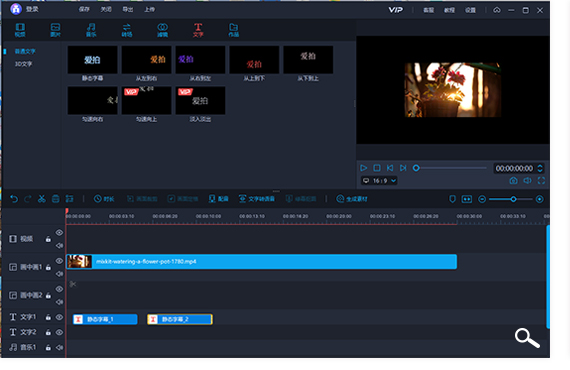Open 客服 customer service
570x370 pixels.
(x=428, y=10)
